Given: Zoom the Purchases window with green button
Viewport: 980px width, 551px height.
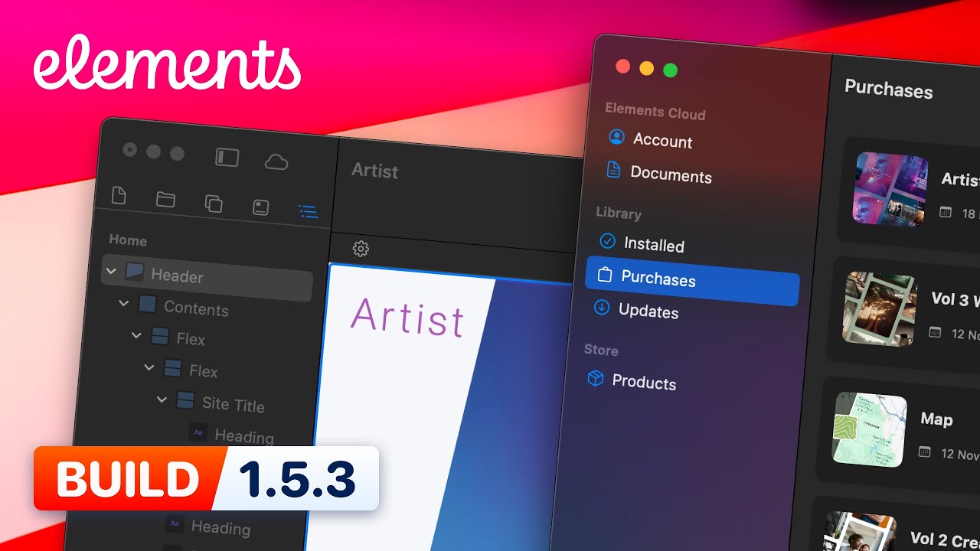Looking at the screenshot, I should pos(670,70).
